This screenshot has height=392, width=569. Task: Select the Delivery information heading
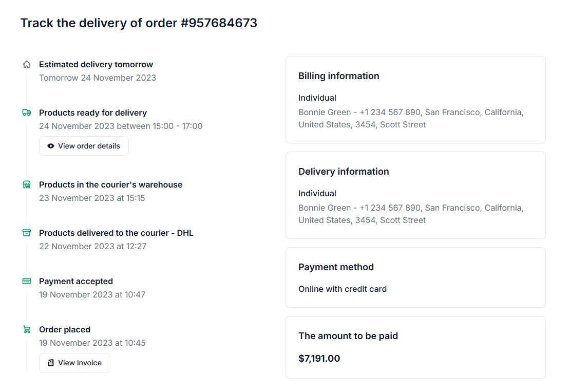(344, 172)
